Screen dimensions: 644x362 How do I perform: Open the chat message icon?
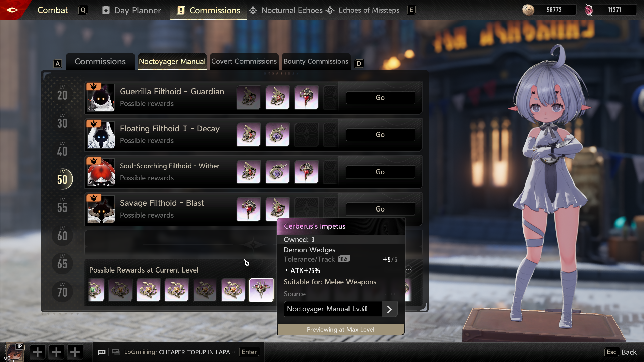[x=102, y=352]
